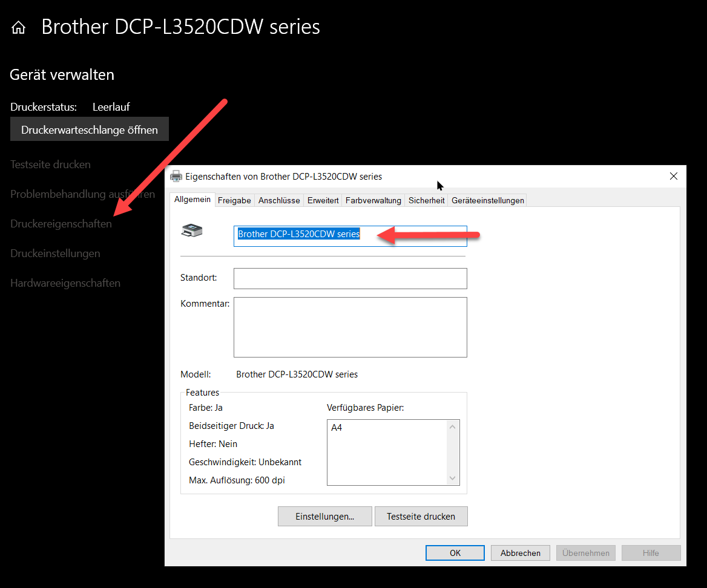Image resolution: width=707 pixels, height=588 pixels.
Task: Open the Allgemein tab
Action: click(192, 199)
